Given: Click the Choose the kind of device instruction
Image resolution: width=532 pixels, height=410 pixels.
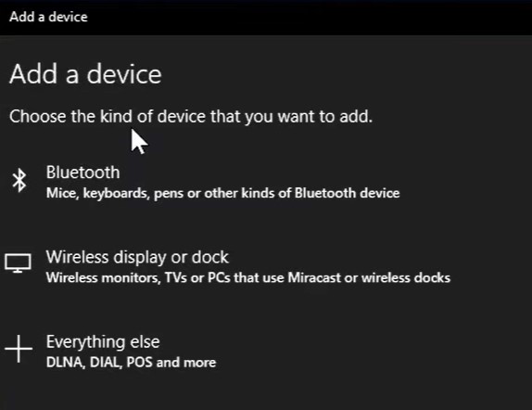Looking at the screenshot, I should point(191,117).
